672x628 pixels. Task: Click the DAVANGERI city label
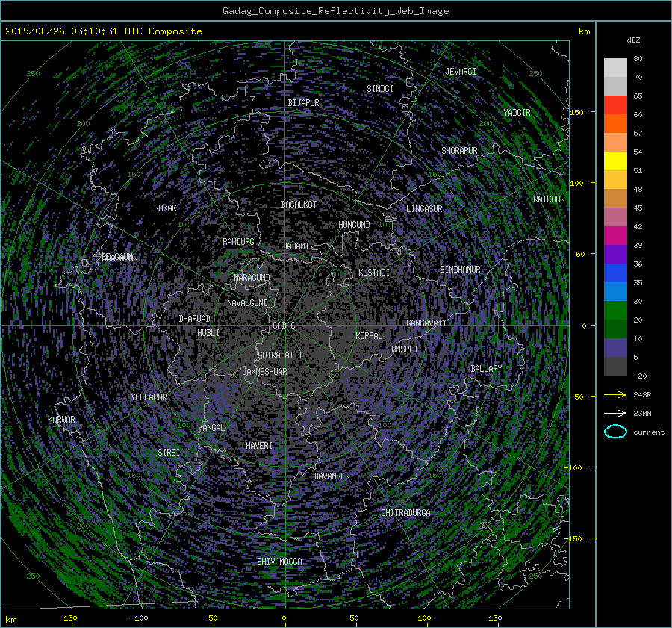pos(334,476)
